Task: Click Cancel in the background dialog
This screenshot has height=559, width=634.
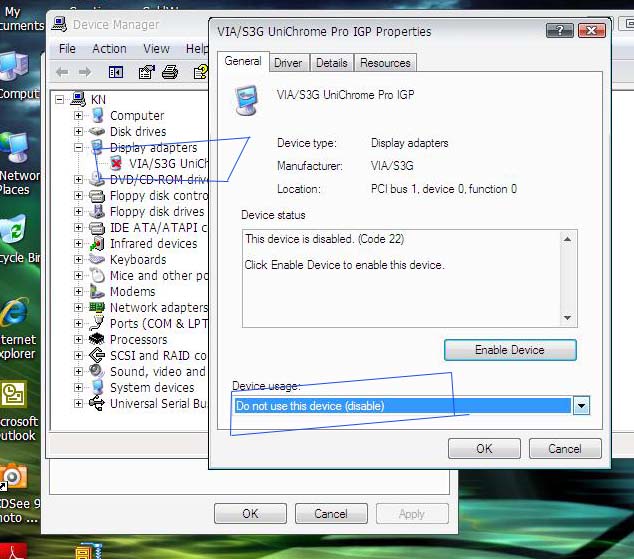Action: (x=331, y=514)
